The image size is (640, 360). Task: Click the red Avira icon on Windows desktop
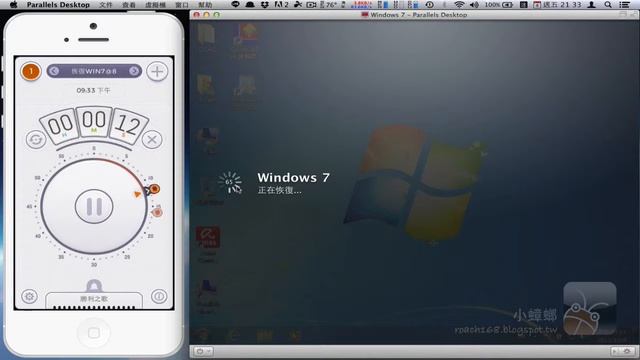tap(208, 238)
